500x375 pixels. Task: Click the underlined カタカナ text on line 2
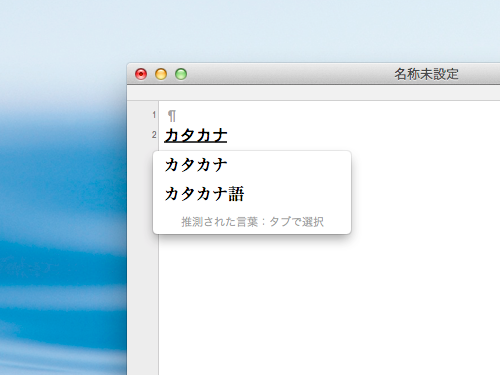[x=196, y=135]
